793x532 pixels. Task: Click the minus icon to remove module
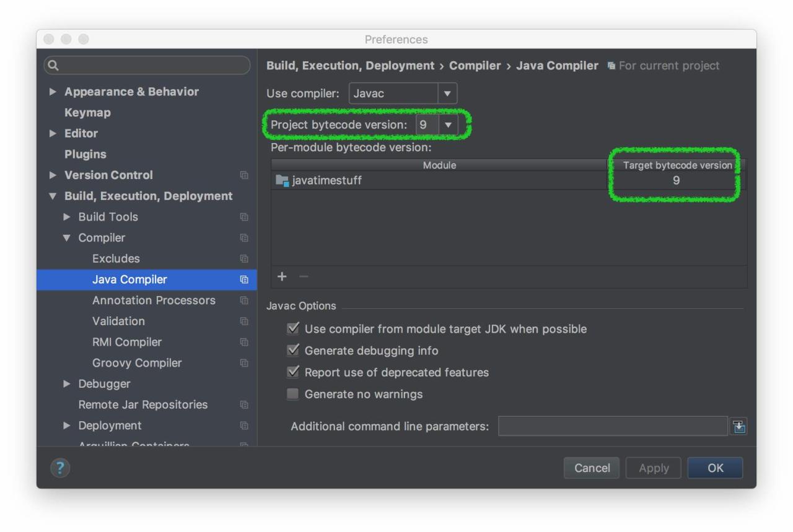point(304,277)
